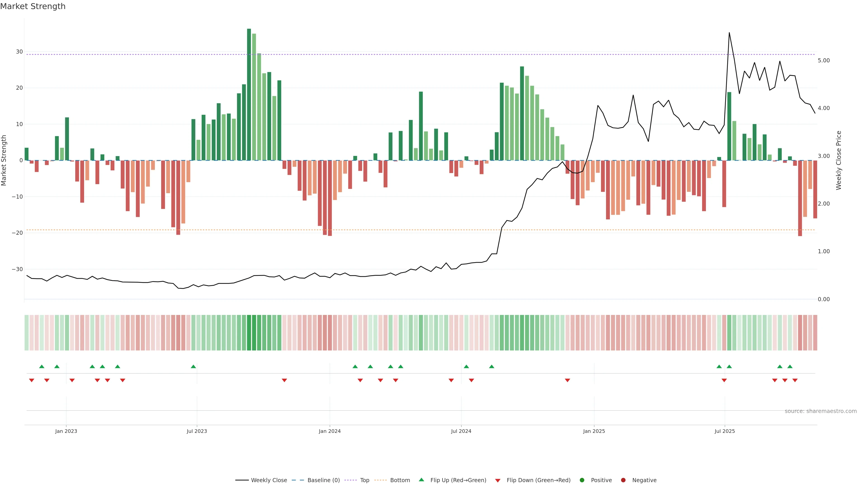This screenshot has height=488, width=868.
Task: Click the darkest green heatmap strip cell
Action: (249, 332)
